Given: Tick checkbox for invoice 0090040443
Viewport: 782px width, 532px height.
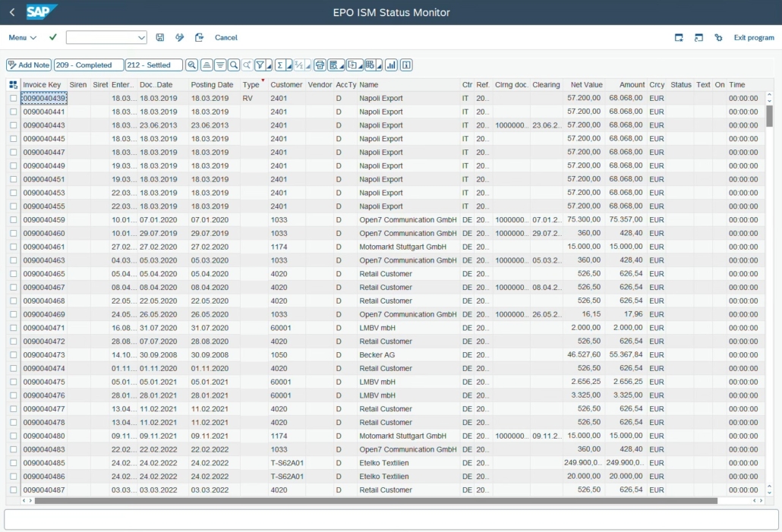Looking at the screenshot, I should (14, 125).
